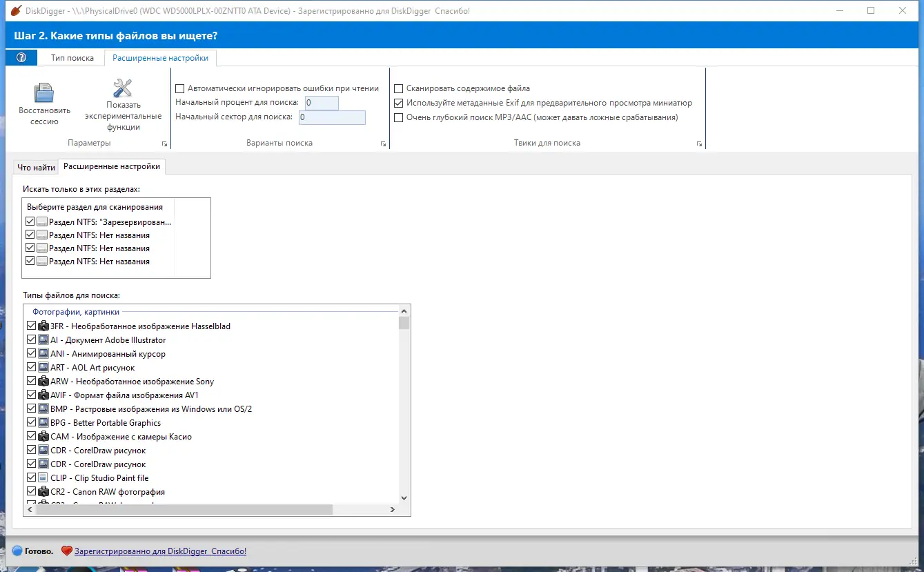The height and width of the screenshot is (572, 924).
Task: Expand the Твики для поиска group launcher arrow
Action: point(699,144)
